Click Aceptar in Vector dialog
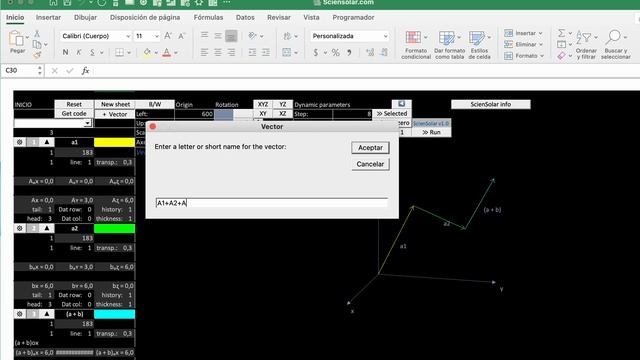 (x=370, y=148)
